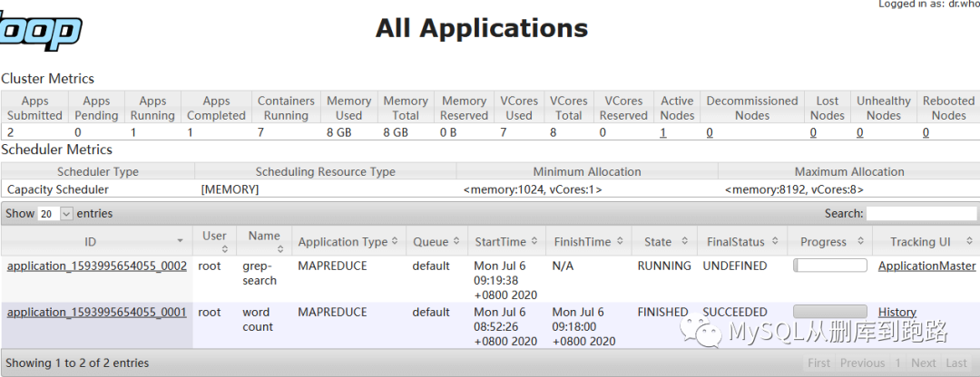Sort by Application Type column

pyautogui.click(x=348, y=242)
